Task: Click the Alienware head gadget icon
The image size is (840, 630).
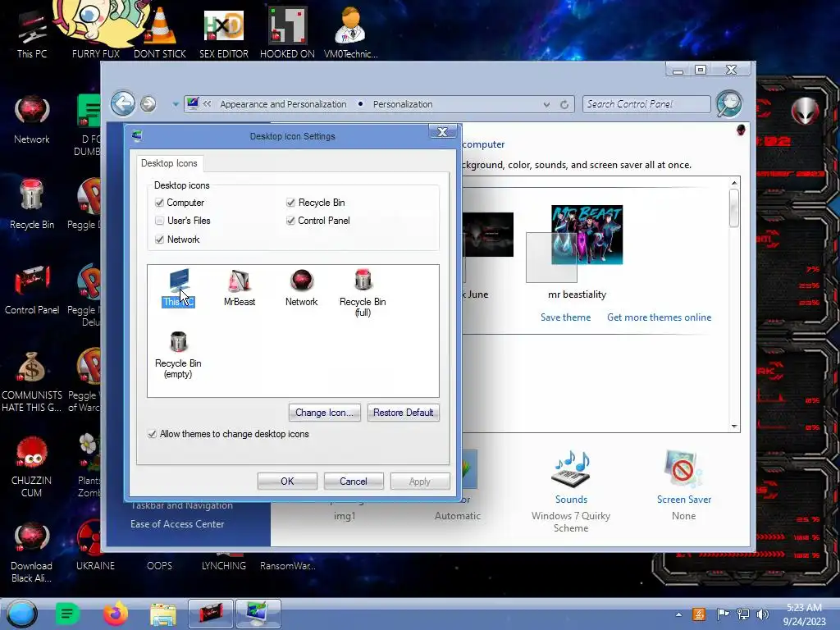Action: (806, 112)
